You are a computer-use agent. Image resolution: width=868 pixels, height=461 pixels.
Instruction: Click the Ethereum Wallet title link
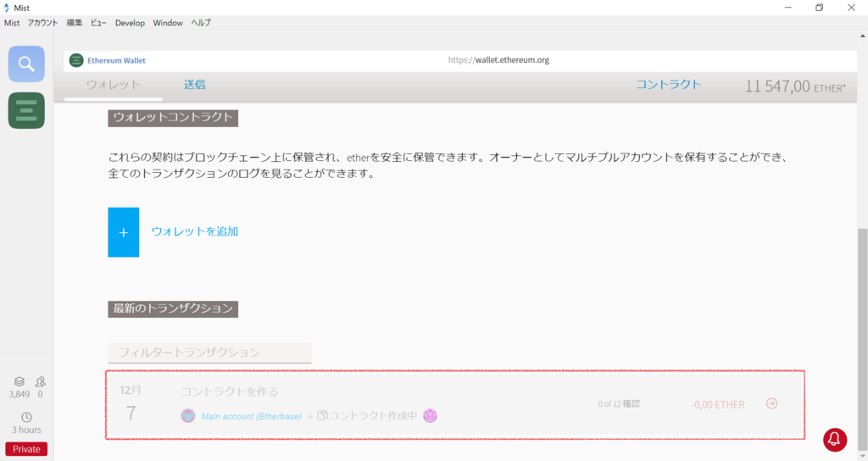coord(116,60)
